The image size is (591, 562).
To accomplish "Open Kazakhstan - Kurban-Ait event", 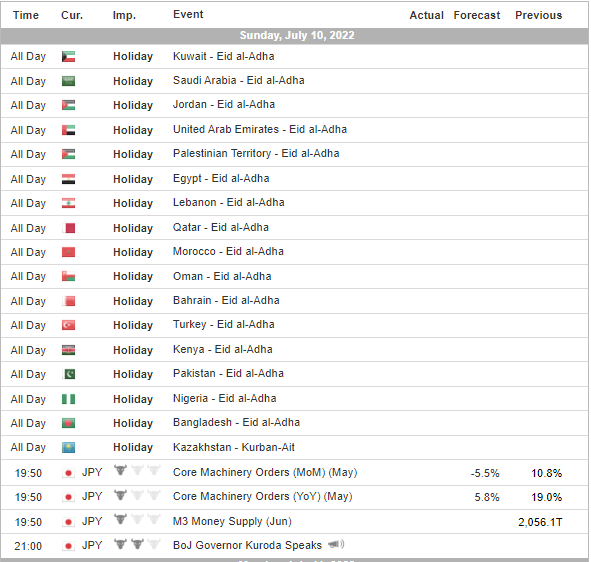I will click(x=234, y=447).
